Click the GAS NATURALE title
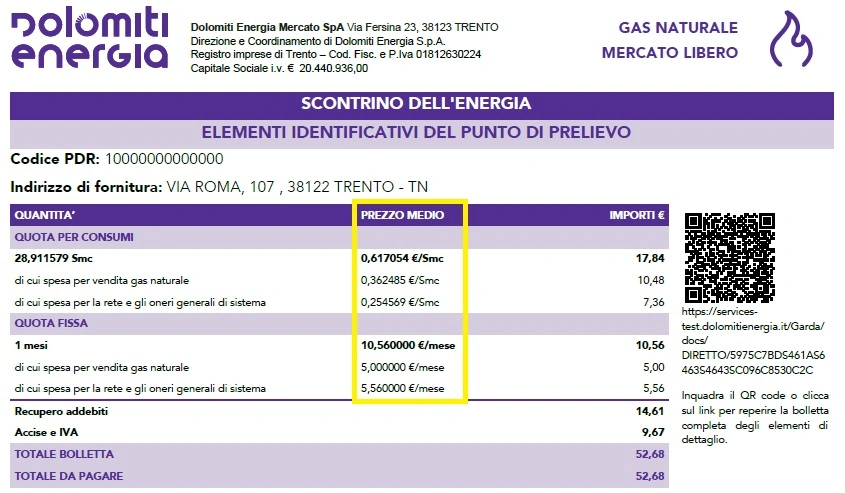This screenshot has height=493, width=845. [x=678, y=28]
